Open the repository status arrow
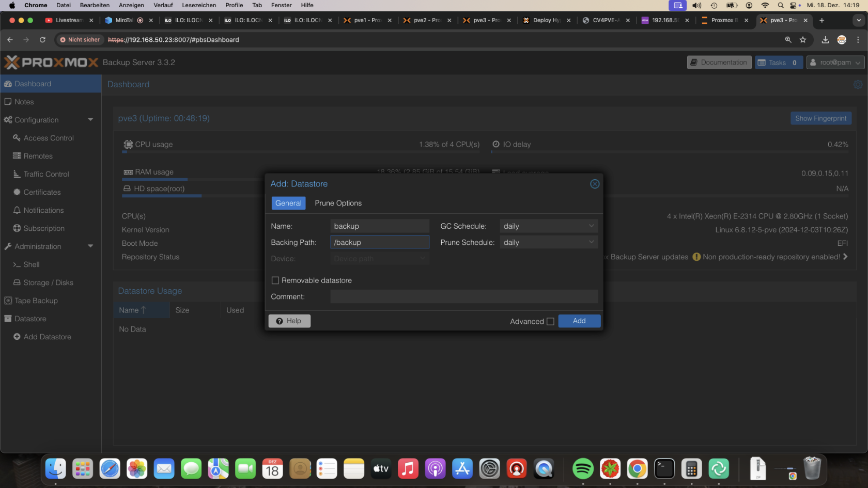 (x=845, y=257)
